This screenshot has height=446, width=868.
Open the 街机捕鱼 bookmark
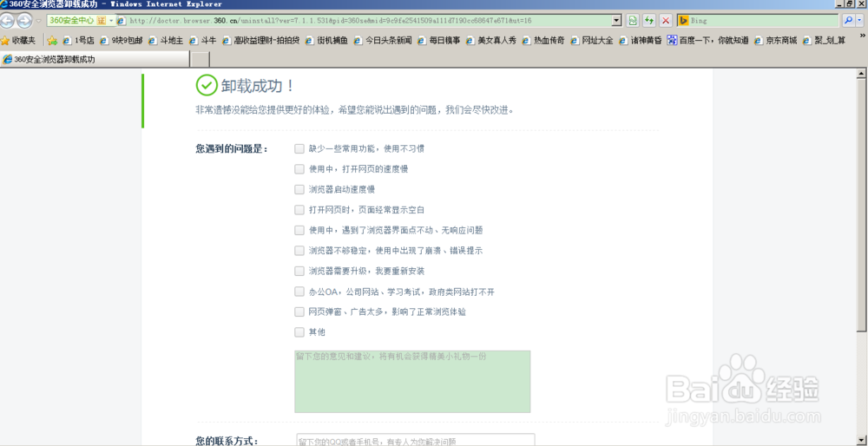pos(327,40)
